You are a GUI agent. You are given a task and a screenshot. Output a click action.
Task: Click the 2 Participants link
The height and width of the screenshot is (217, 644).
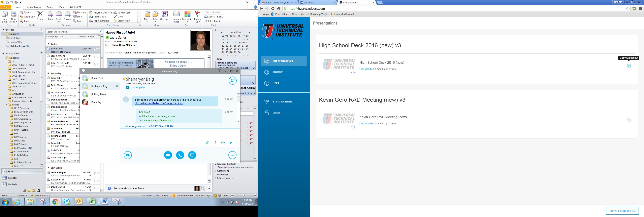[x=138, y=88]
